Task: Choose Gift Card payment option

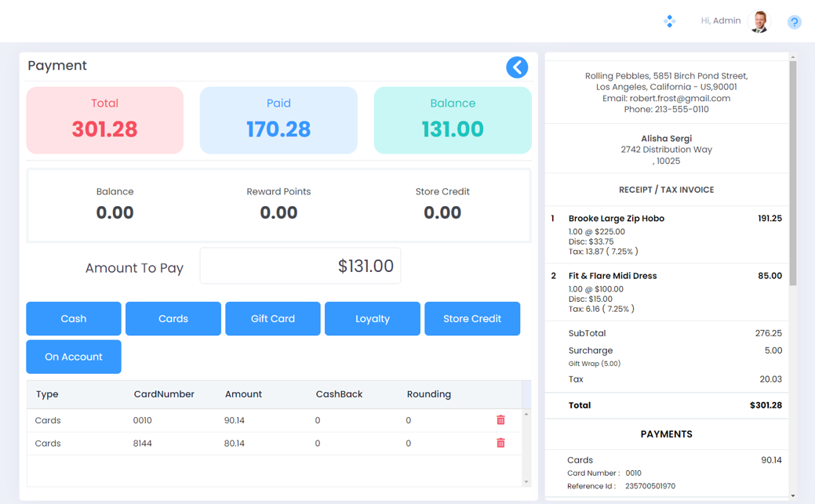Action: (x=273, y=318)
